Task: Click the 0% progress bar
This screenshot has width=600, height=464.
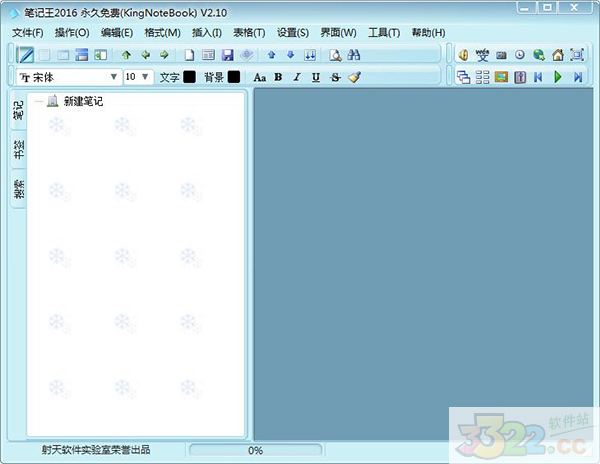Action: point(255,450)
